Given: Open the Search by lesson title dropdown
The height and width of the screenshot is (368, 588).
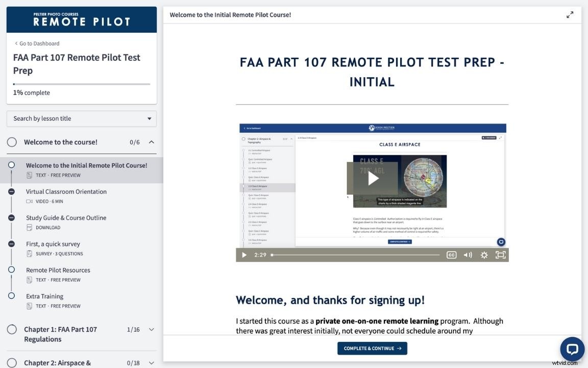Looking at the screenshot, I should pos(81,118).
